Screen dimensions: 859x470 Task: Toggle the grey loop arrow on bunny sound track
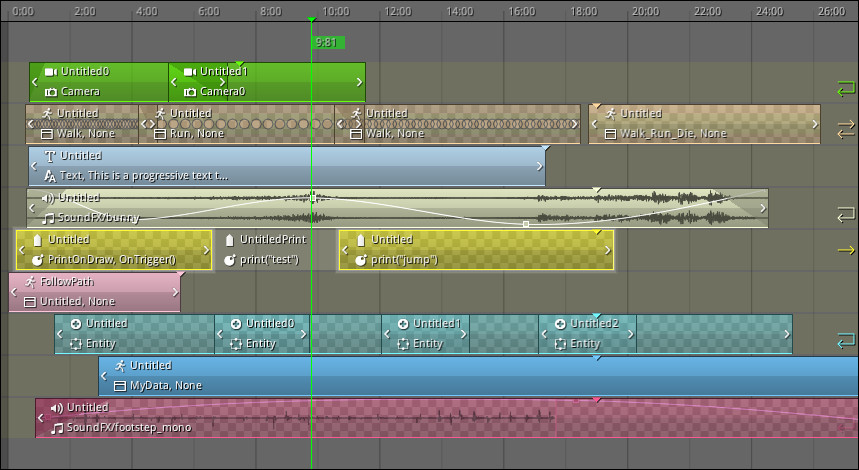(846, 214)
